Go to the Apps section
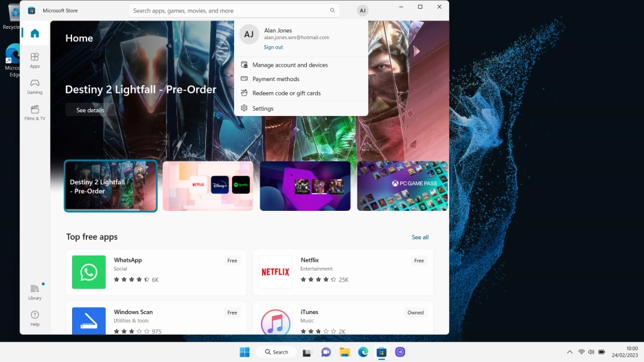Image resolution: width=644 pixels, height=362 pixels. point(34,60)
